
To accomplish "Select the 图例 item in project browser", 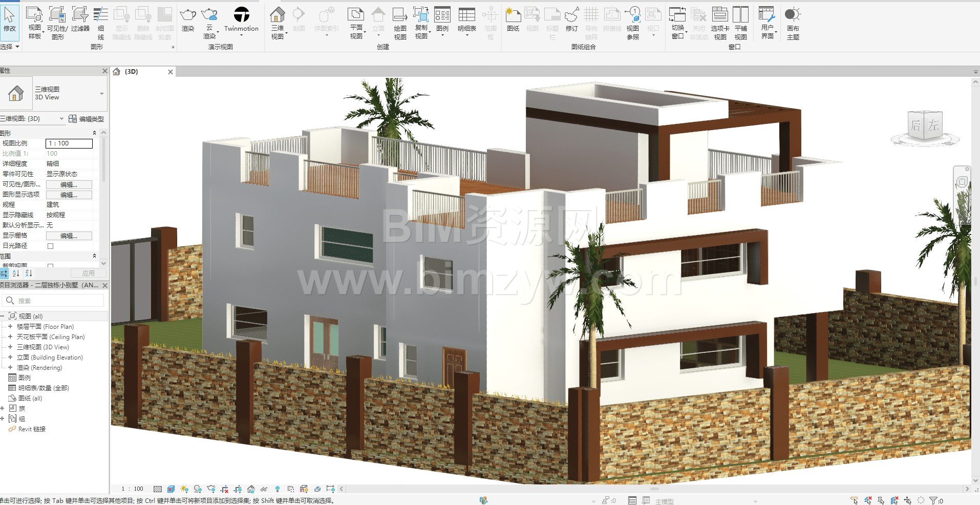I will pyautogui.click(x=25, y=377).
